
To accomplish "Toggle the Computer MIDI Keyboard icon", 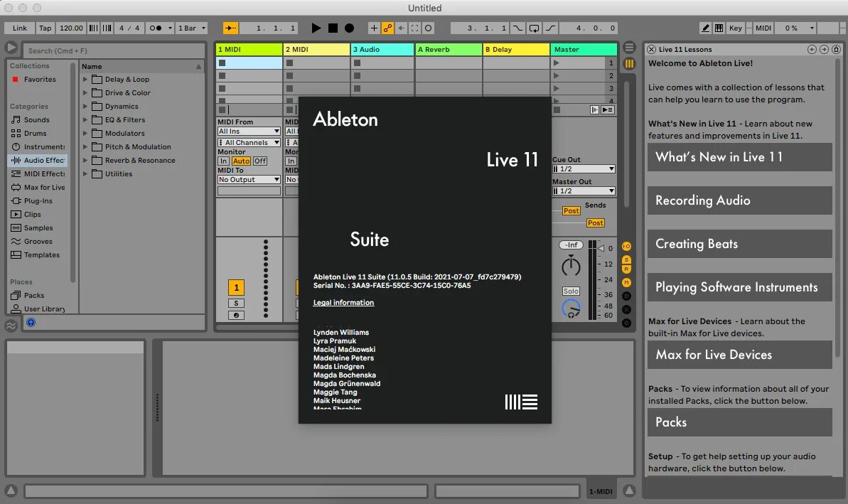I will point(719,28).
